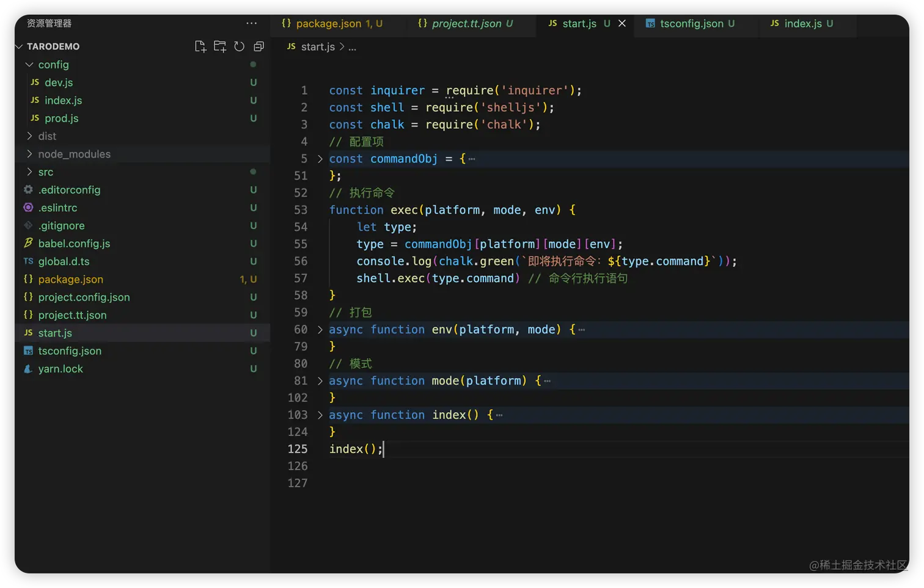924x588 pixels.
Task: Click the collapsed ellipsis after commandObj = {
Action: pyautogui.click(x=472, y=159)
